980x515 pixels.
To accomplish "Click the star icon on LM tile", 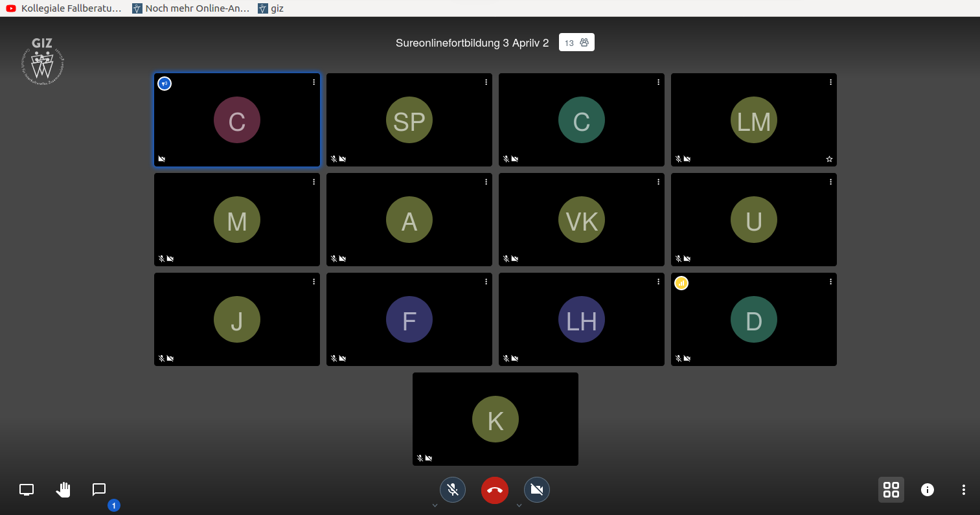I will click(829, 159).
